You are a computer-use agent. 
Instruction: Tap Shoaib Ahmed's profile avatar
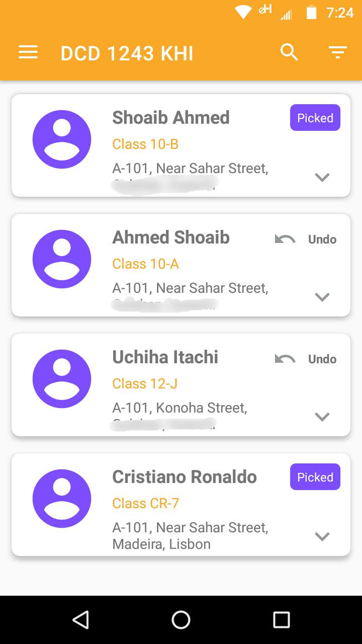(x=62, y=139)
